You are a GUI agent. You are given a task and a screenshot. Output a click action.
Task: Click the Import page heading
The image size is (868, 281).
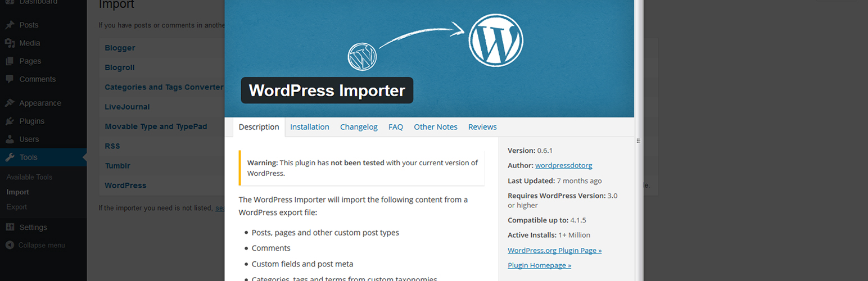click(116, 5)
